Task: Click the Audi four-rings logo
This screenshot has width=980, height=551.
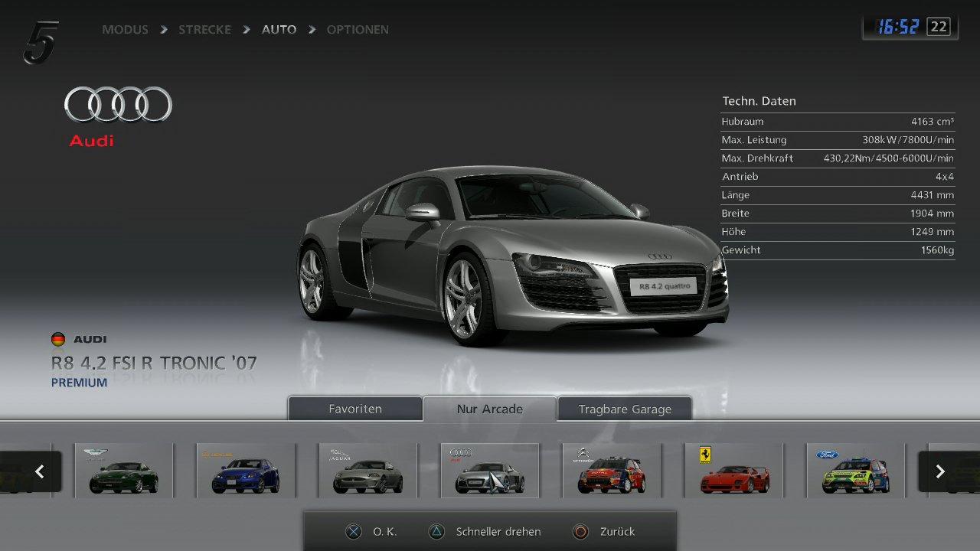Action: point(118,104)
